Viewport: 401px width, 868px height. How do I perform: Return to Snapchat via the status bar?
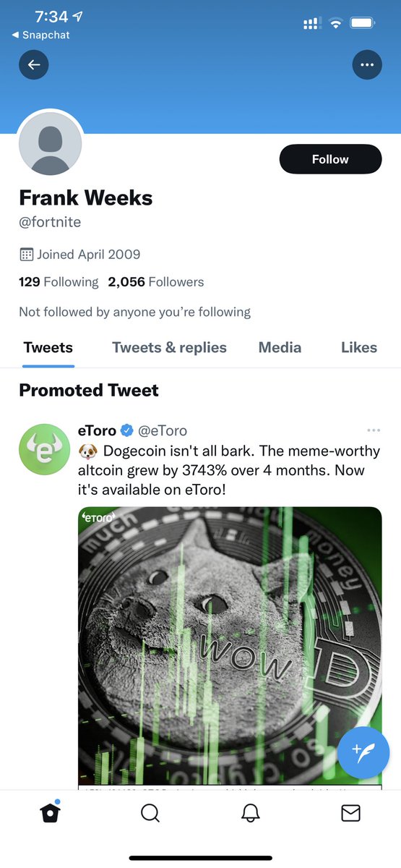[x=41, y=35]
